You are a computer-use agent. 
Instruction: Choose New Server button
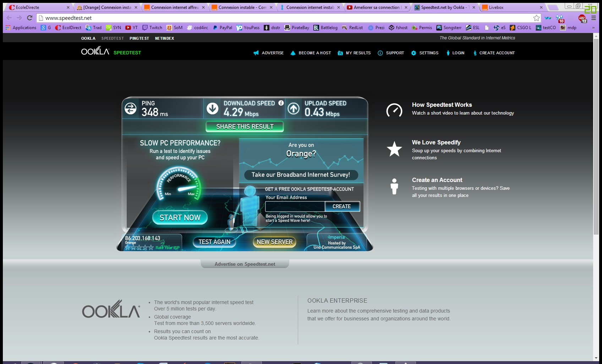(274, 242)
